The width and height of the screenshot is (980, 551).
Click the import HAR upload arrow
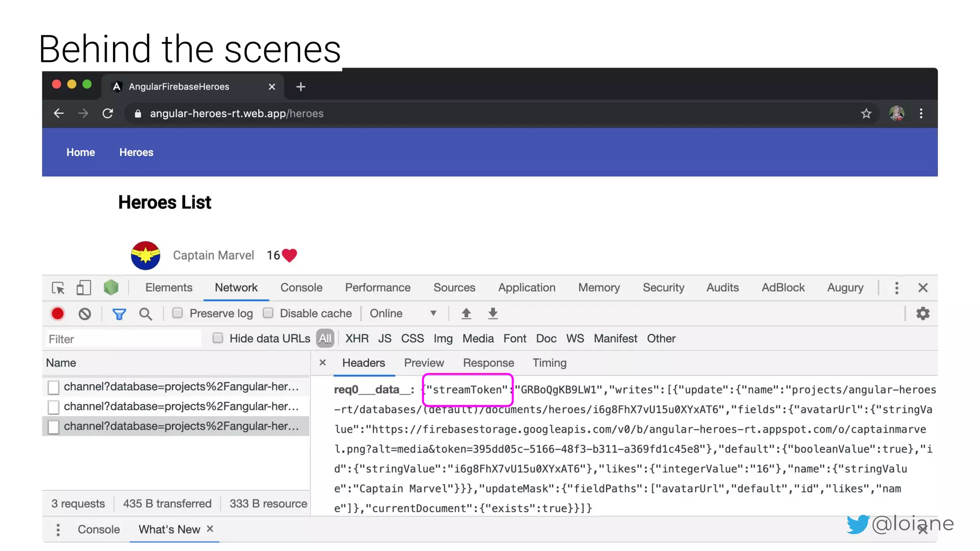point(466,314)
